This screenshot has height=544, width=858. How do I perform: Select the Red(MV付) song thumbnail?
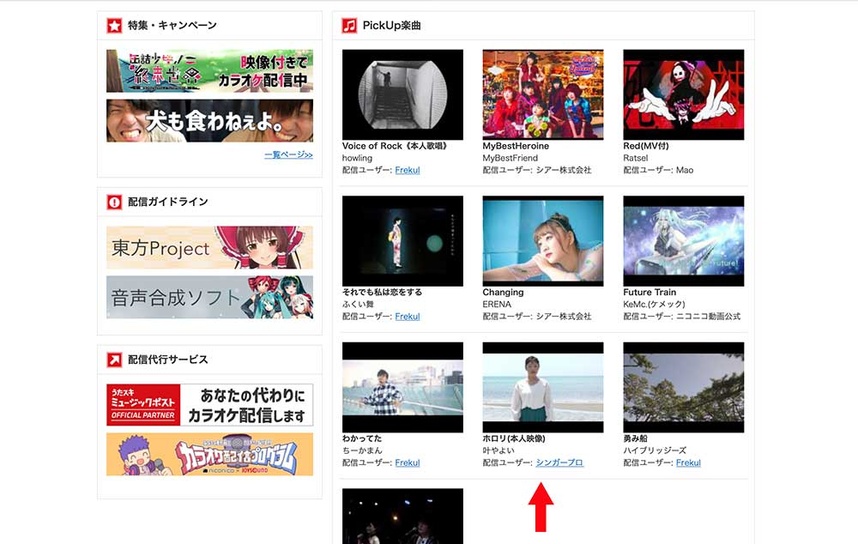683,94
